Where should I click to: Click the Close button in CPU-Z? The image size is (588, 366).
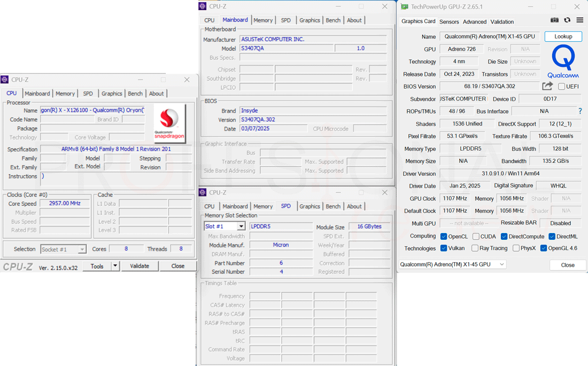click(178, 266)
